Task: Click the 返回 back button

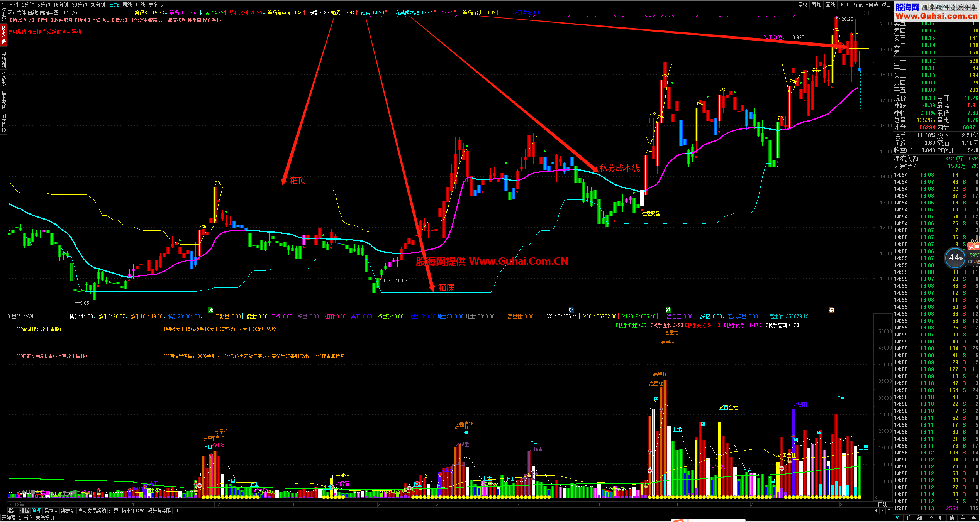Action: tap(886, 5)
